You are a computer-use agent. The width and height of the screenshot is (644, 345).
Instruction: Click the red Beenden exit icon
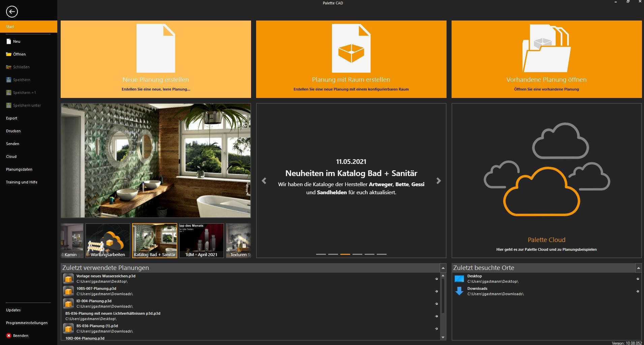(x=9, y=336)
